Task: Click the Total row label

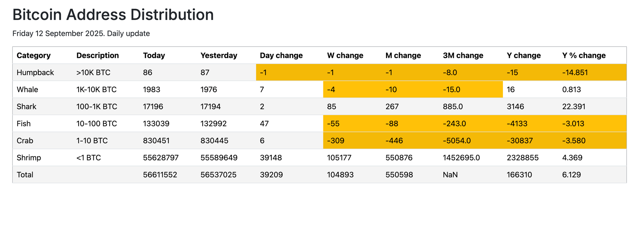Action: pos(25,175)
